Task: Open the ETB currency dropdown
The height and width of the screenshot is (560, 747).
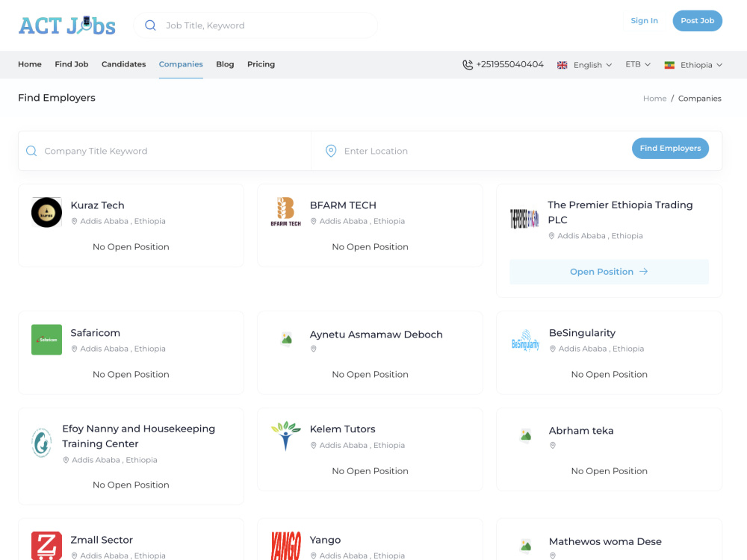Action: (638, 64)
